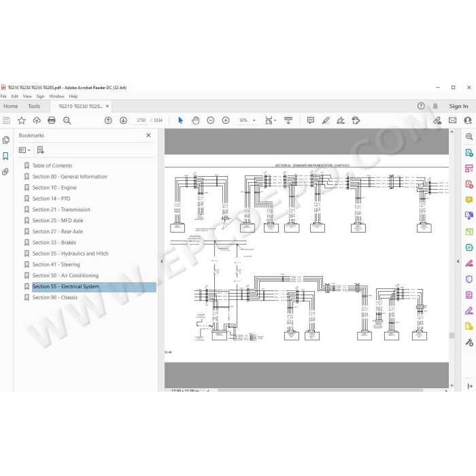Open Section 35 - Hydraulics and Hitch bookmark
Viewport: 476px width, 476px height.
coord(70,254)
